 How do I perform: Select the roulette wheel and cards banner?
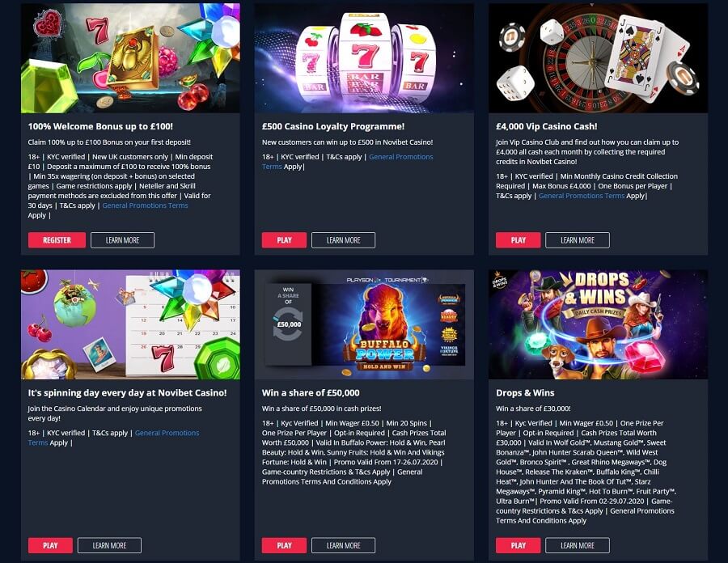598,58
